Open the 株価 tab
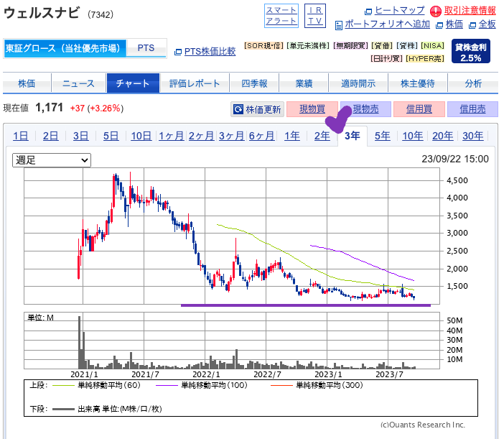Screen dimensions: 504x439 pos(27,83)
